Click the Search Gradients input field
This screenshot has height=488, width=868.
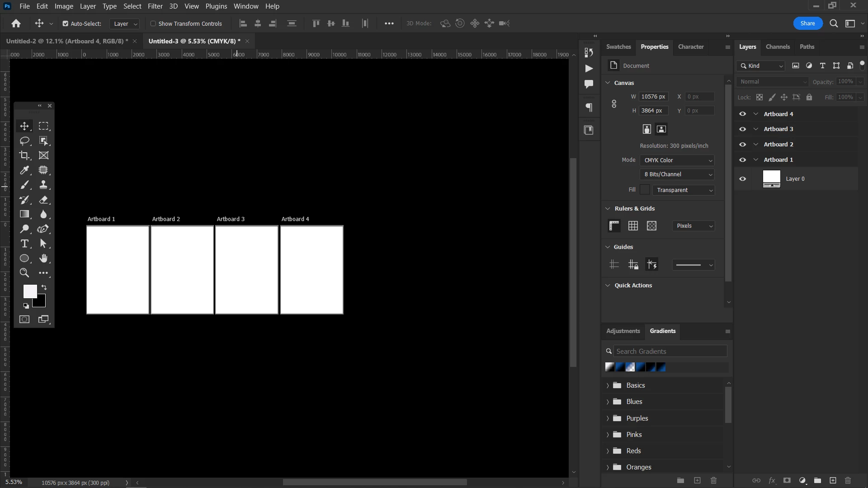coord(670,352)
